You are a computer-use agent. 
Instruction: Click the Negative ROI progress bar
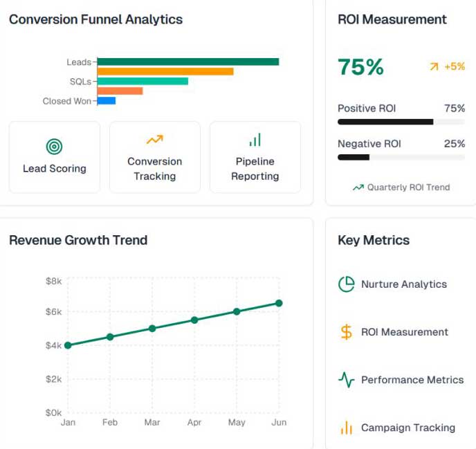401,157
